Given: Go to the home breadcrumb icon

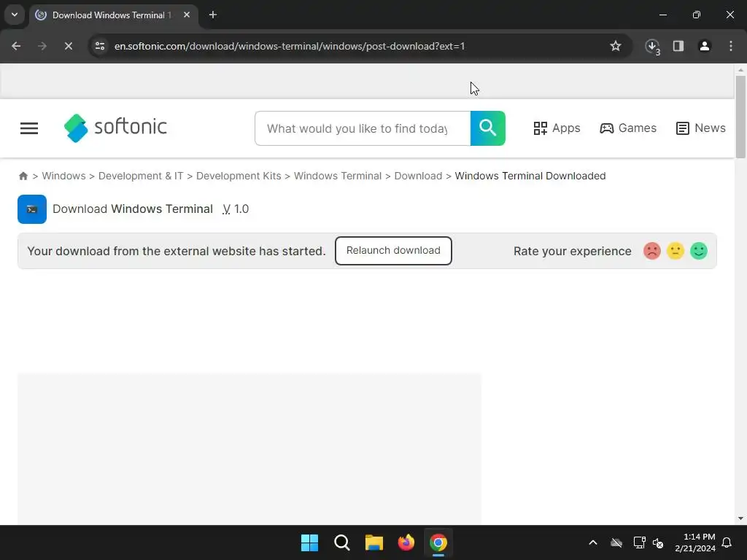Looking at the screenshot, I should (x=23, y=176).
